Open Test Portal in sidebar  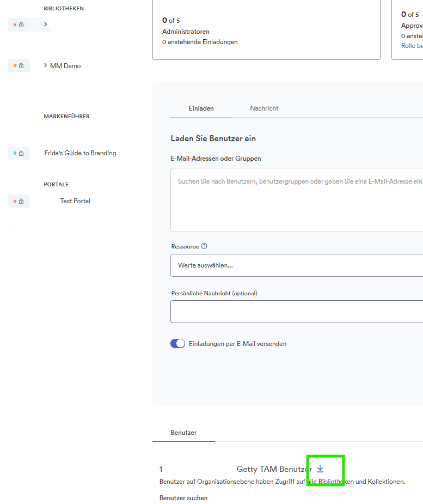pos(75,201)
